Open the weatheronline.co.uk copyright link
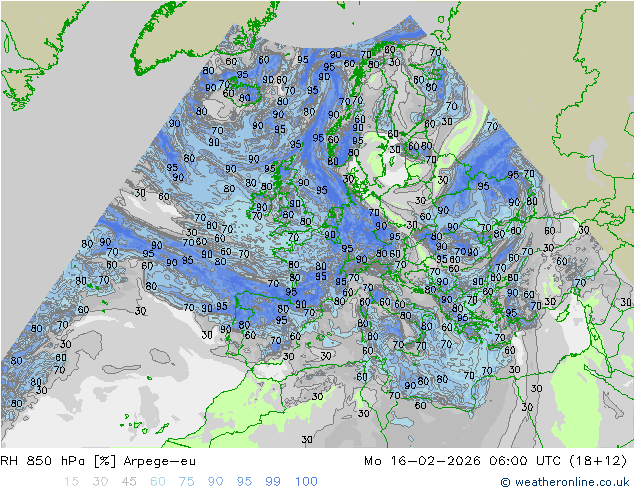Image resolution: width=634 pixels, height=490 pixels. (565, 482)
